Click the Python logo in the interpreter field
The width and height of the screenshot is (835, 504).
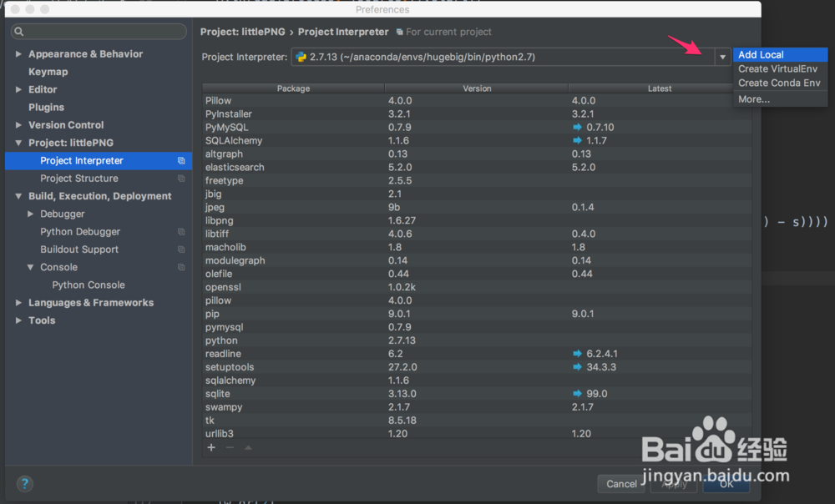(x=301, y=58)
